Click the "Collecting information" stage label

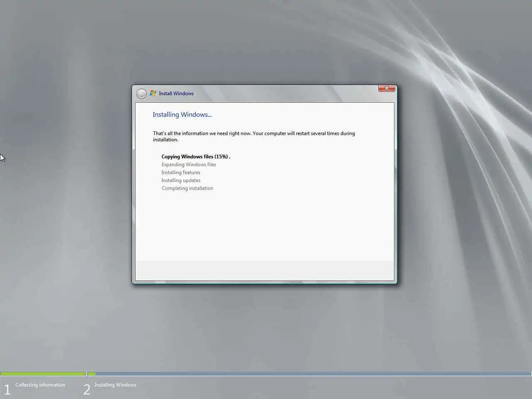click(40, 385)
